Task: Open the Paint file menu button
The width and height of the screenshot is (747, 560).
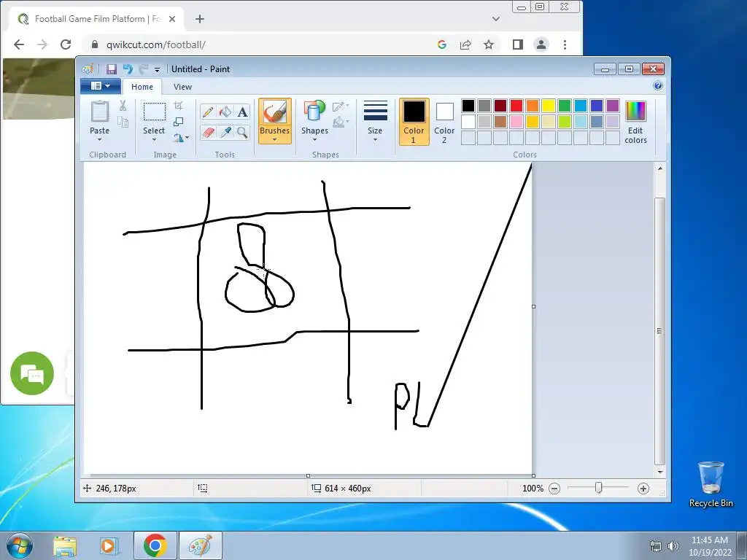Action: coord(101,86)
